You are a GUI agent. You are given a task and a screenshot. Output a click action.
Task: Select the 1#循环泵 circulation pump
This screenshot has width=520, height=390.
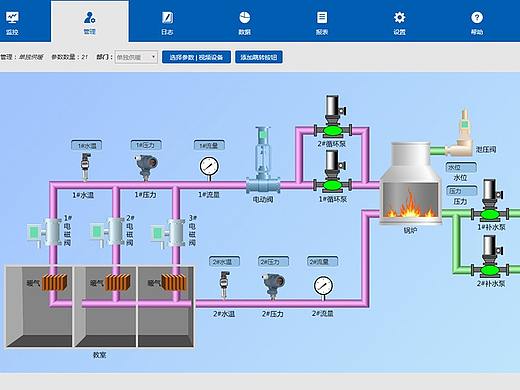coord(333,172)
